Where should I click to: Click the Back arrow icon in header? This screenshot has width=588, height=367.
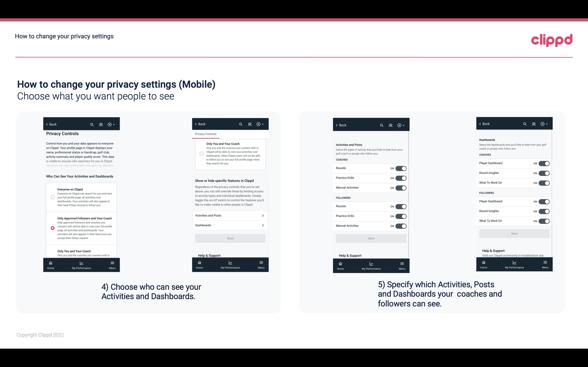point(47,124)
